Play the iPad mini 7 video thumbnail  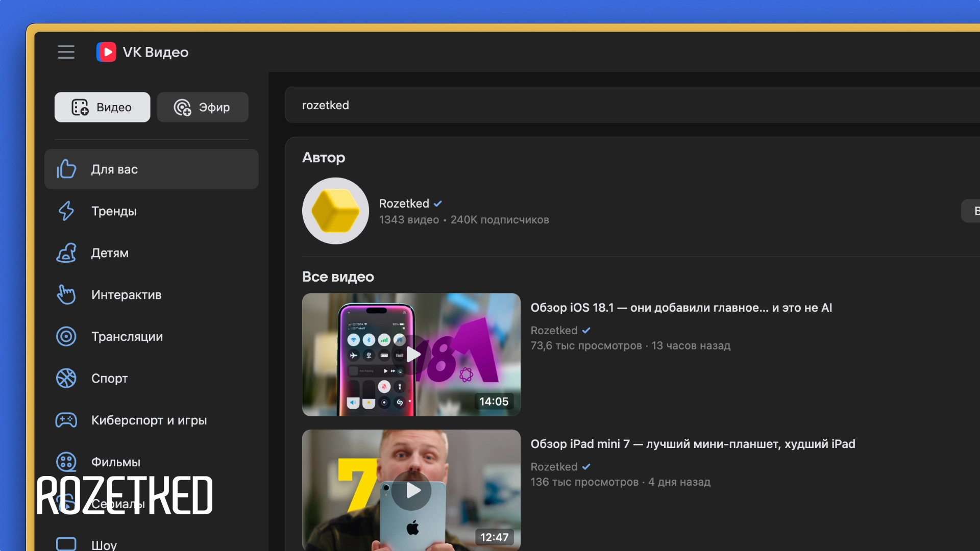click(411, 490)
